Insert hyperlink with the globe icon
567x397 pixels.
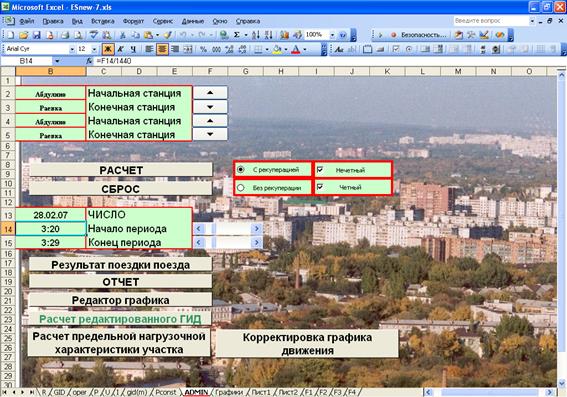click(x=224, y=35)
